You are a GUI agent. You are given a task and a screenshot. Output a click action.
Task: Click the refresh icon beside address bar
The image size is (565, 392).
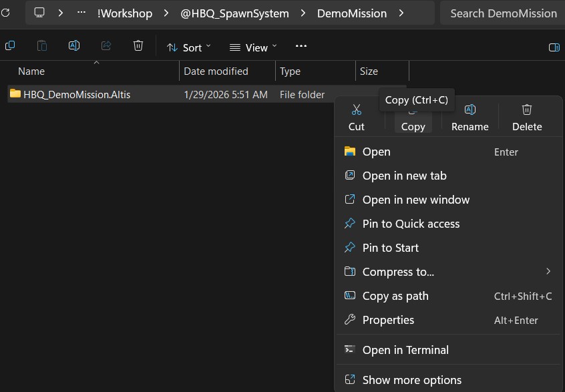(x=5, y=13)
